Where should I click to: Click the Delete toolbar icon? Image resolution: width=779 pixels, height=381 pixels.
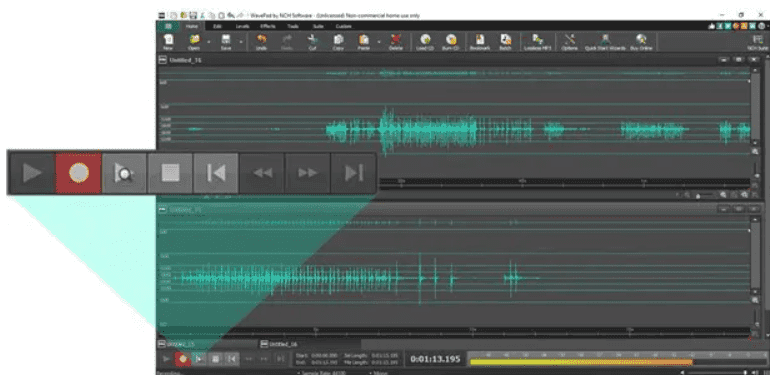[x=395, y=42]
